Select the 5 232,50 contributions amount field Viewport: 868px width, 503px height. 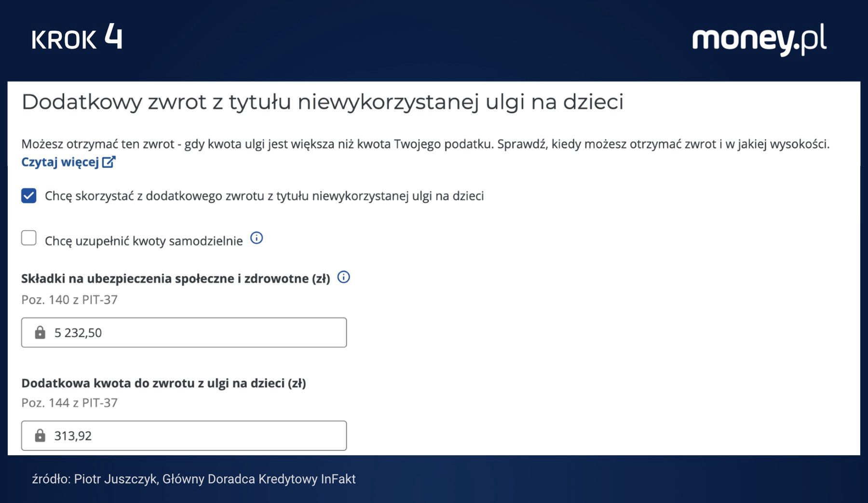183,332
